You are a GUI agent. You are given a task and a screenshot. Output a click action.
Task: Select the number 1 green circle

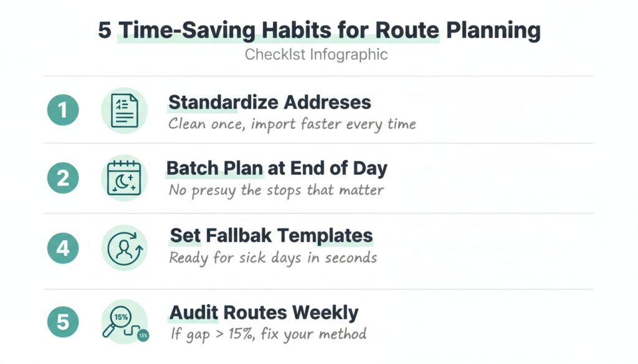[x=63, y=111]
